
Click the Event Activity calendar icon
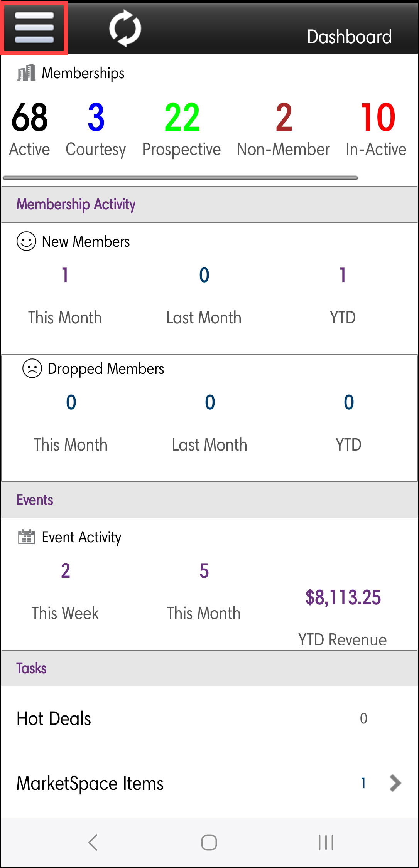coord(26,537)
